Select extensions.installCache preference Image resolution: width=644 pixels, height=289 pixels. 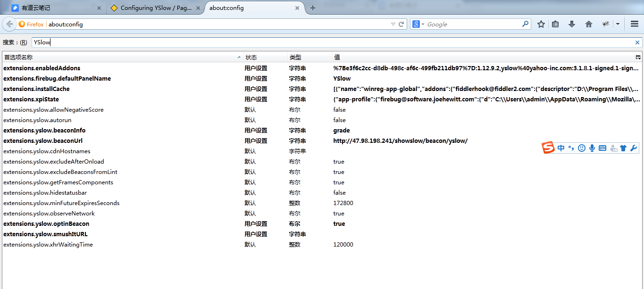click(322, 89)
